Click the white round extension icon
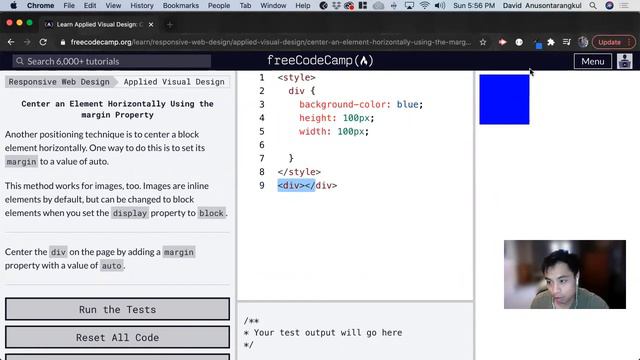Viewport: 640px width, 360px height. tap(519, 42)
